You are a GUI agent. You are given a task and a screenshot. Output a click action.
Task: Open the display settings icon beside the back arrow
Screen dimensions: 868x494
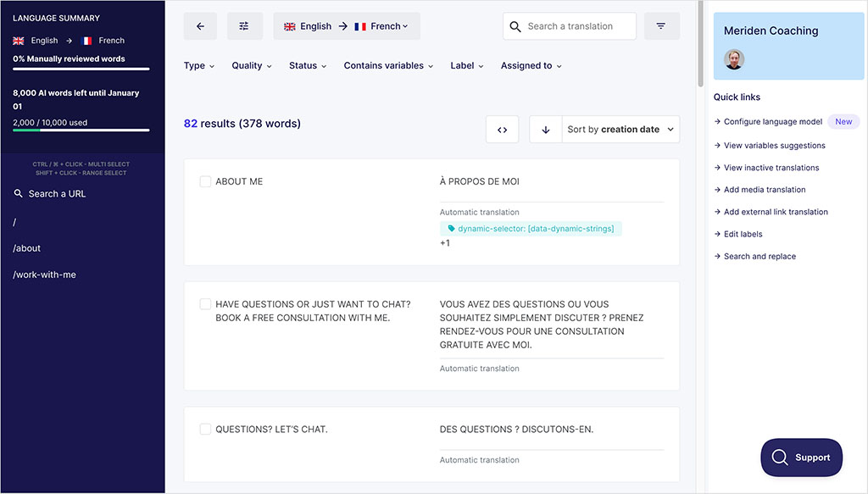(244, 25)
